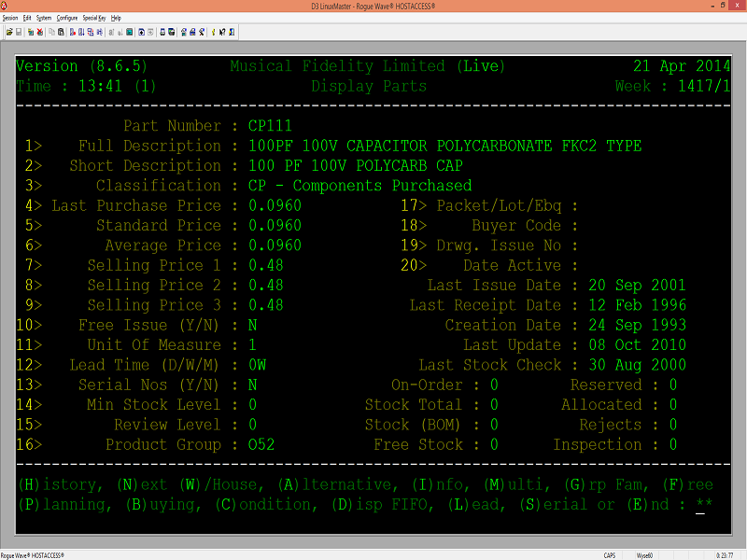Image resolution: width=747 pixels, height=560 pixels.
Task: Click the part number value CP111
Action: pyautogui.click(x=270, y=126)
